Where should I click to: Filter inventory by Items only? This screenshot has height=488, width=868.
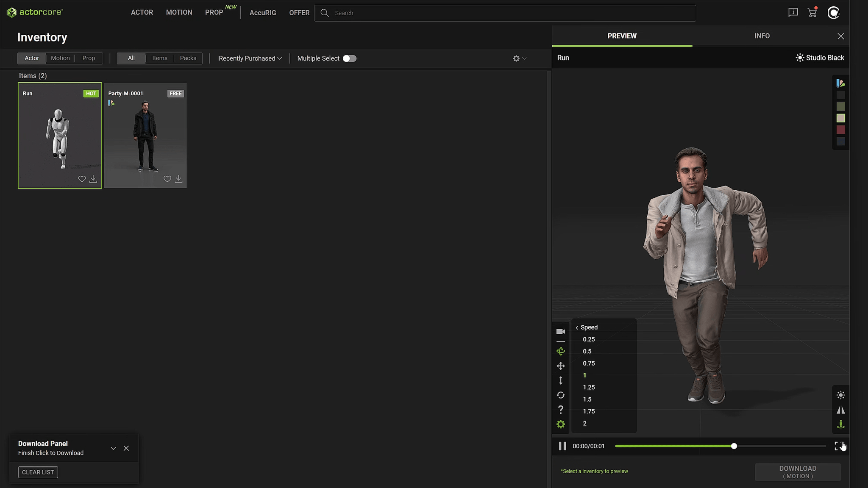click(160, 58)
